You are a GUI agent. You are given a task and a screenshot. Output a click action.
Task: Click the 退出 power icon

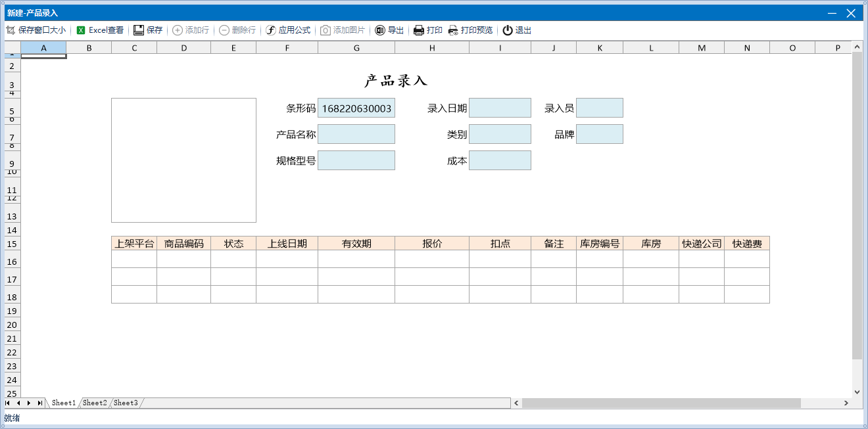(x=508, y=30)
